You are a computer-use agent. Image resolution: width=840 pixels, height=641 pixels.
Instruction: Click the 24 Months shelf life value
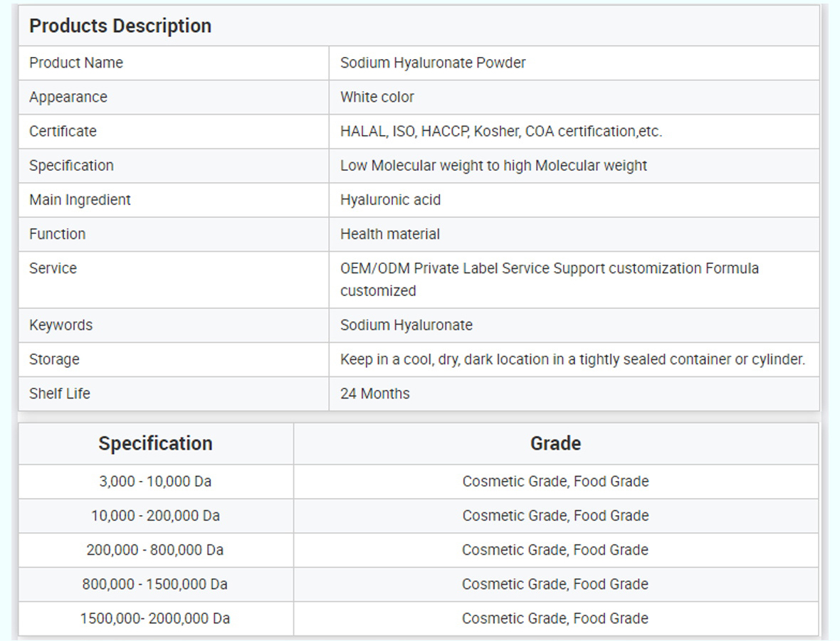374,393
